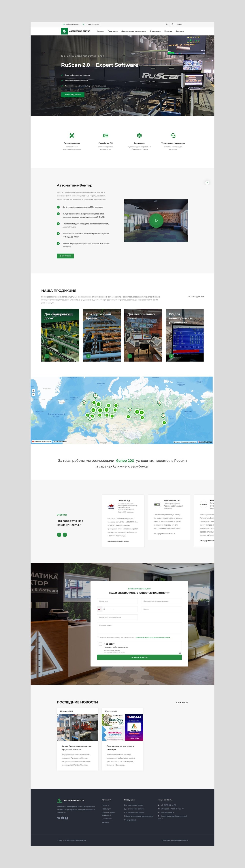Screen dimensions: 245x868
Task: Click the Автоматика-Вектор logo in the header
Action: 76,31
